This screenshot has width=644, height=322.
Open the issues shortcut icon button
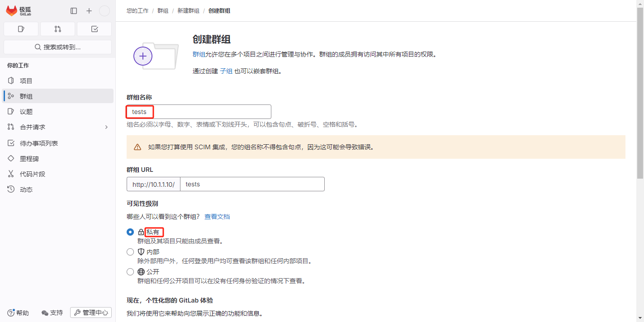point(21,29)
